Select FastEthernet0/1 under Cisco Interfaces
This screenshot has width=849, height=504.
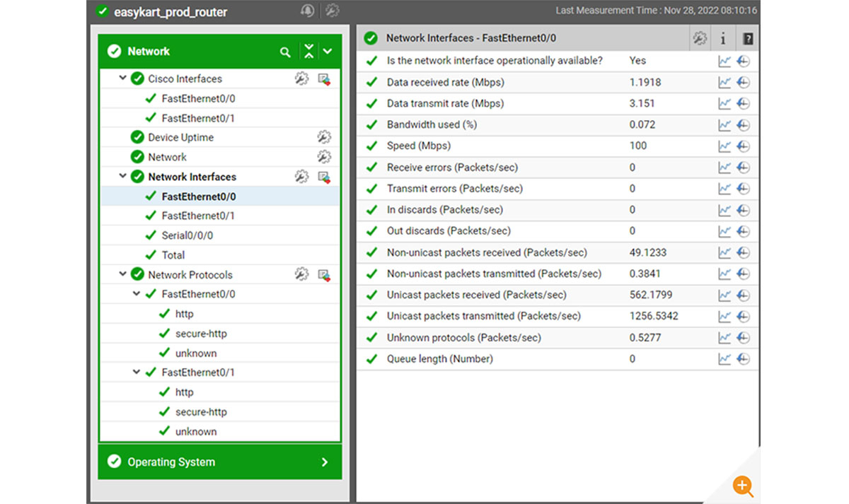198,118
